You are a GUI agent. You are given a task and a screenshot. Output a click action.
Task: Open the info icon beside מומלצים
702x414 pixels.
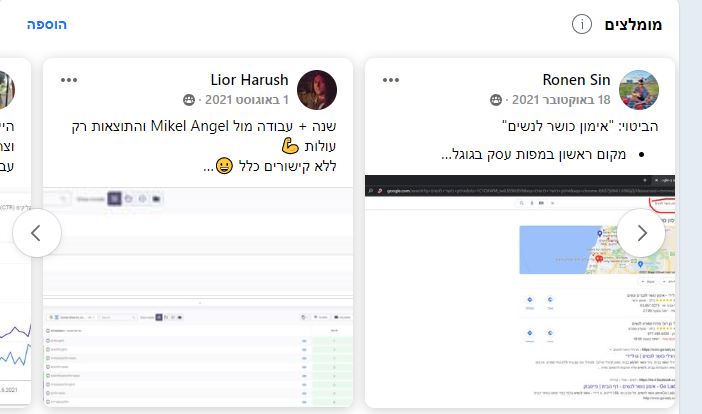(x=582, y=24)
